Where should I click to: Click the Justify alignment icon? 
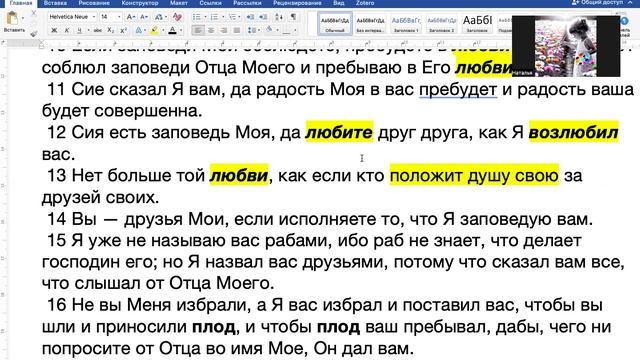(236, 31)
